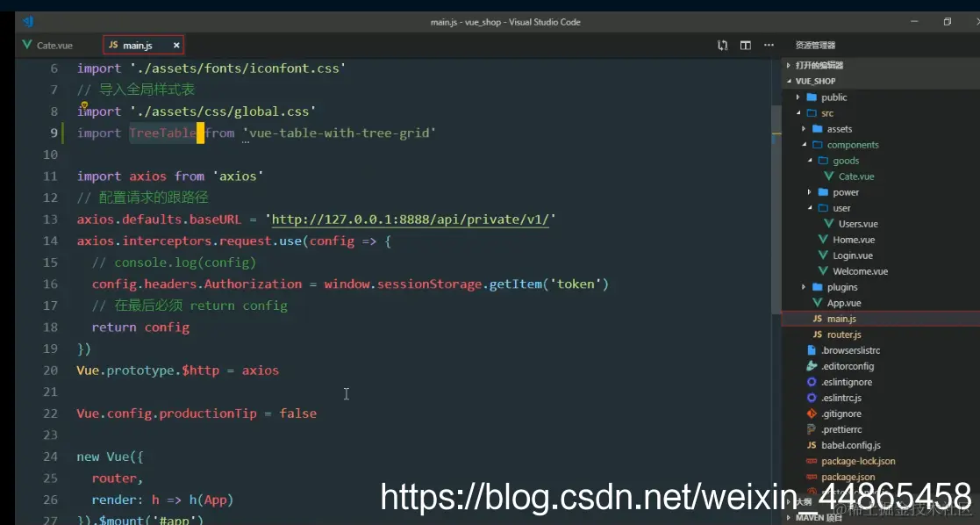Viewport: 980px width, 525px height.
Task: Open Welcome.vue in the explorer
Action: pos(860,271)
